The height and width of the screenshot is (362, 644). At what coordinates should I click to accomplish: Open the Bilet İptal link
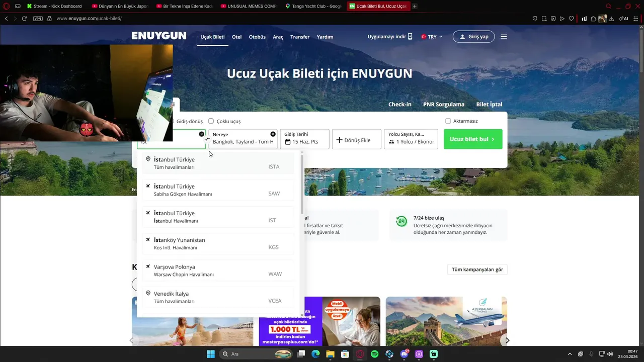[489, 104]
